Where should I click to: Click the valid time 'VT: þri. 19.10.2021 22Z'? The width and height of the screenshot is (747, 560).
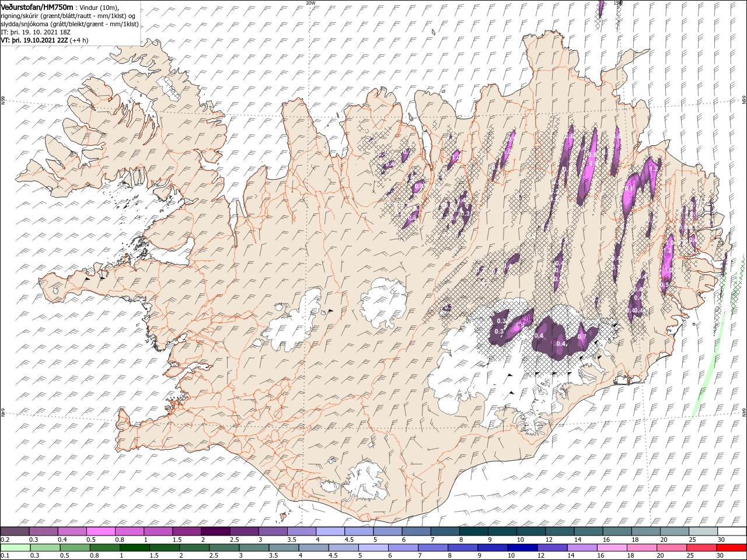click(34, 40)
